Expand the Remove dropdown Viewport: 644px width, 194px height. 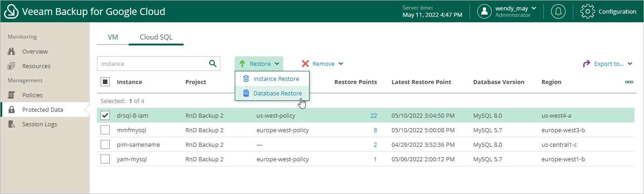pyautogui.click(x=323, y=64)
